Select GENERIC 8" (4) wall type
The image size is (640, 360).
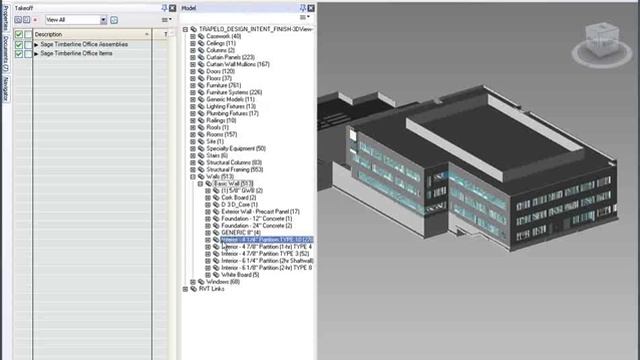241,233
